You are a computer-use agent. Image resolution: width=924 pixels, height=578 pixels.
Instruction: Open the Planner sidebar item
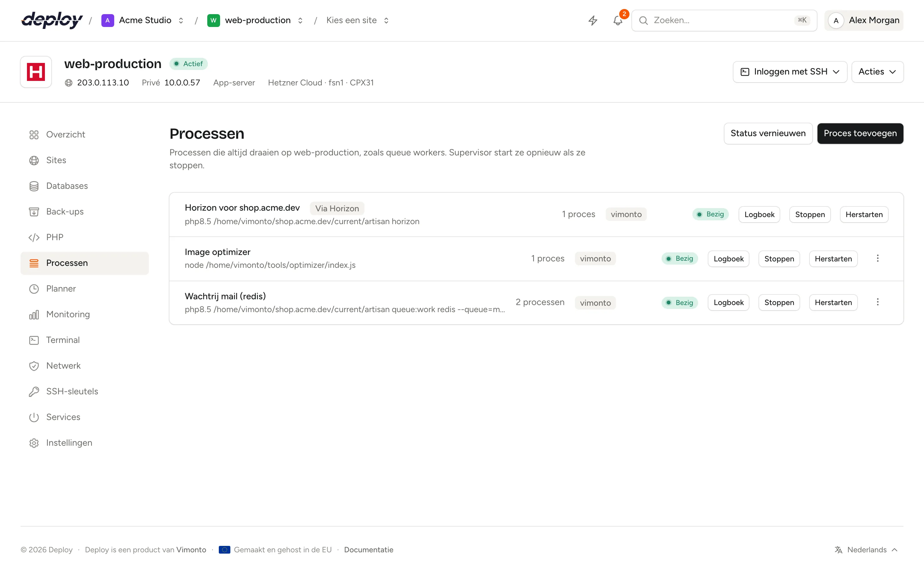85,289
